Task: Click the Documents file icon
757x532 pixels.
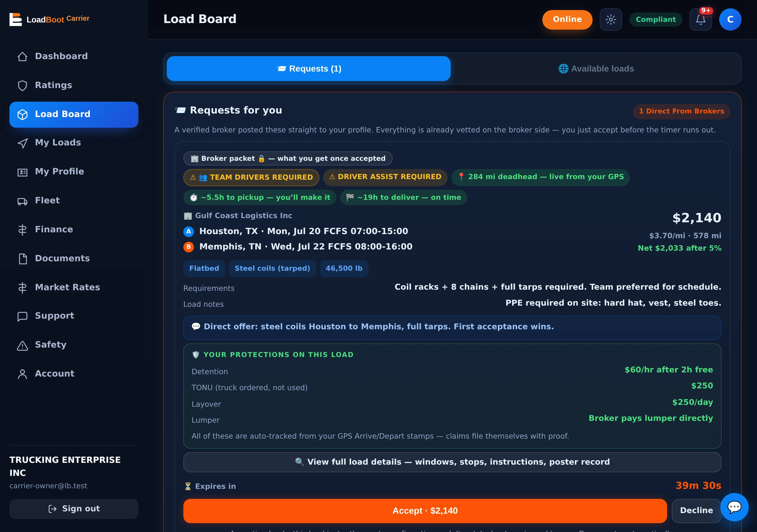Action: click(22, 259)
